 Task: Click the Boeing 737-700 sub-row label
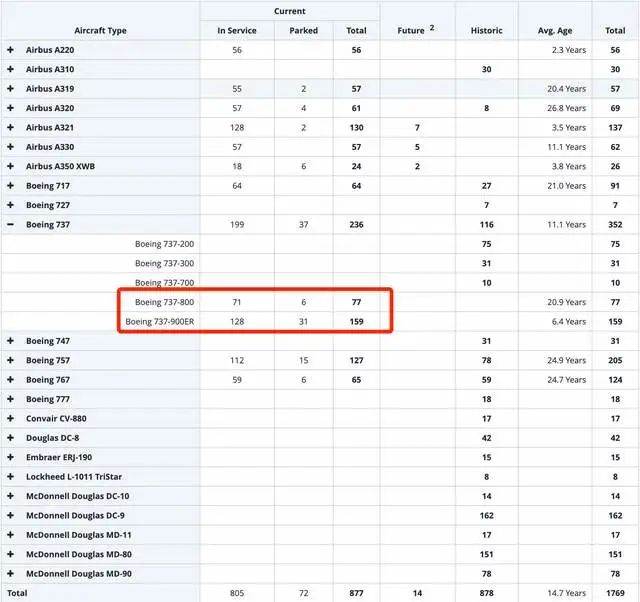pyautogui.click(x=164, y=283)
